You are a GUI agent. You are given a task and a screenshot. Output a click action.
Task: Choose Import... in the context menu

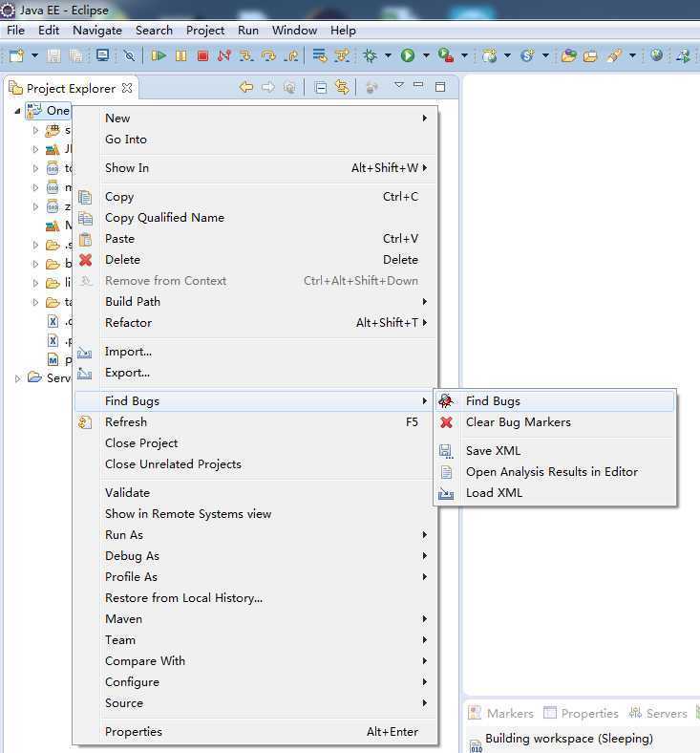click(255, 352)
